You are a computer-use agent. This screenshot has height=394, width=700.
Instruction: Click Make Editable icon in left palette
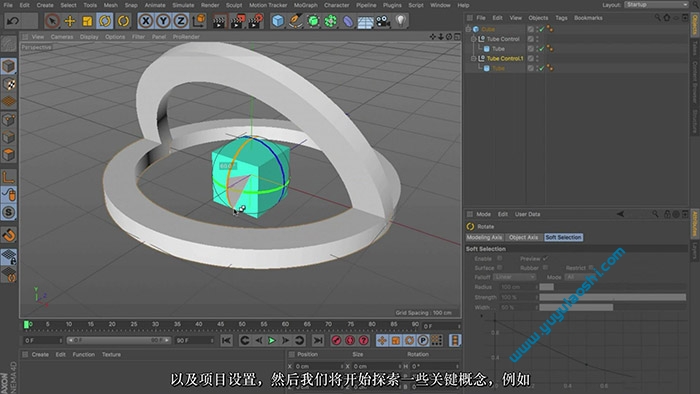(8, 44)
